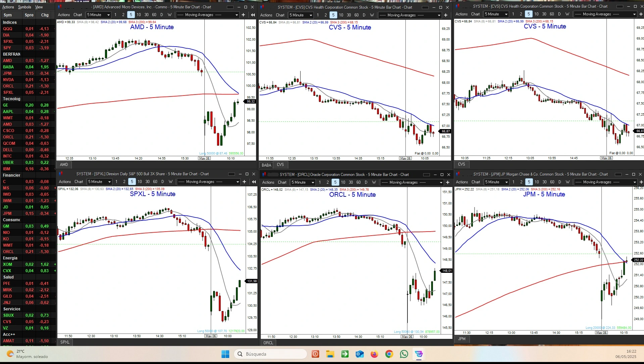Open 5 Minute interval dropdown in SPXL chart
644x364 pixels.
[x=100, y=182]
